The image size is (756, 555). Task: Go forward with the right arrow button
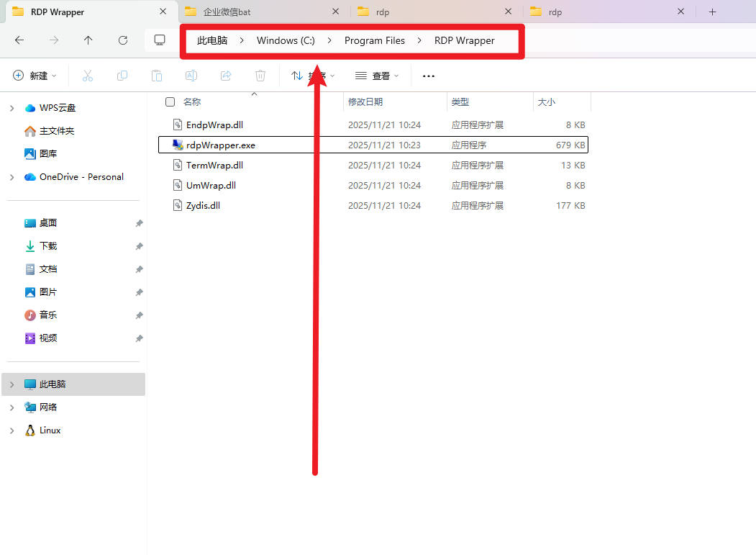54,40
